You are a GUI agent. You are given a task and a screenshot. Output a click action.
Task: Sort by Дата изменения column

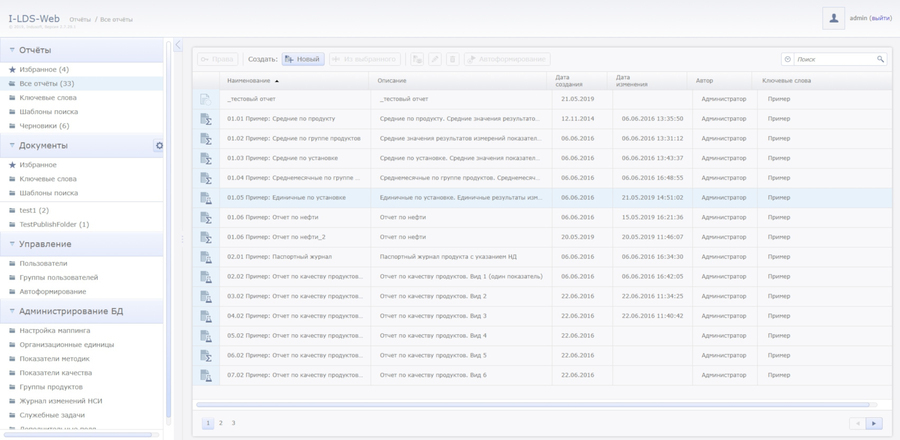pyautogui.click(x=632, y=81)
